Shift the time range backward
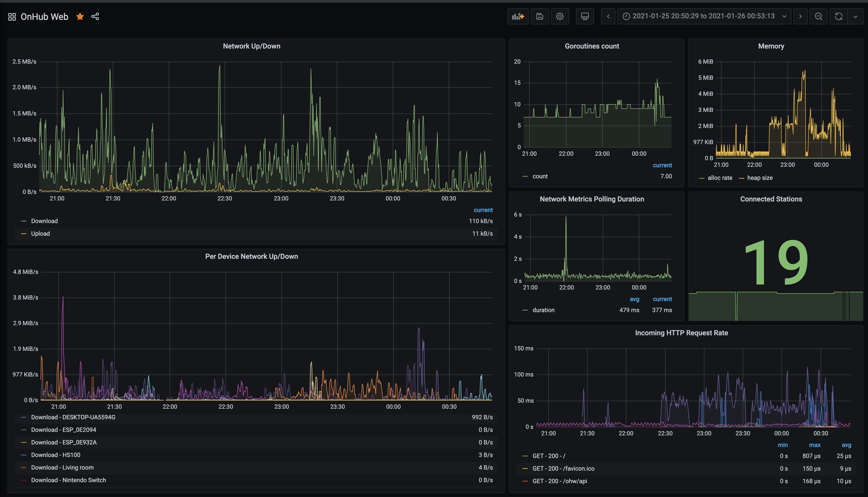The width and height of the screenshot is (868, 497). point(608,16)
